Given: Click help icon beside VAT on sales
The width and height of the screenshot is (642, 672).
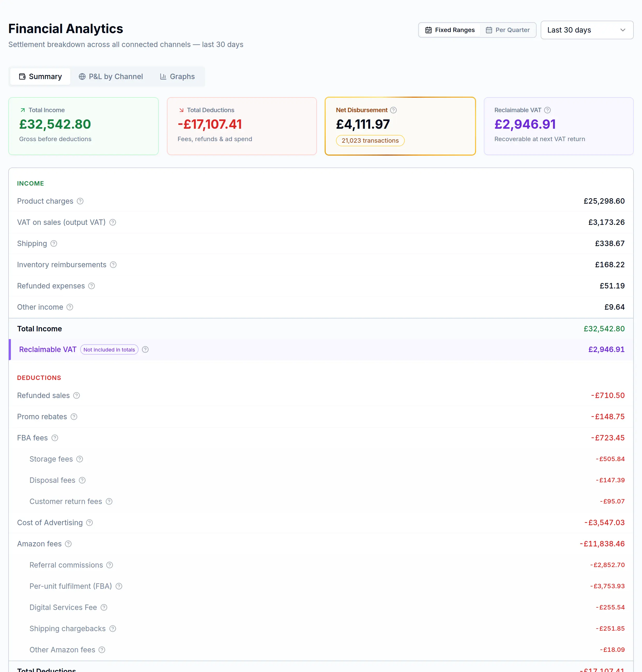Looking at the screenshot, I should coord(113,222).
